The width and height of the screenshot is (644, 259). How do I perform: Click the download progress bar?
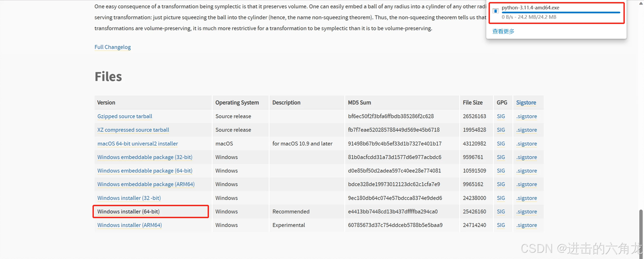tap(560, 12)
